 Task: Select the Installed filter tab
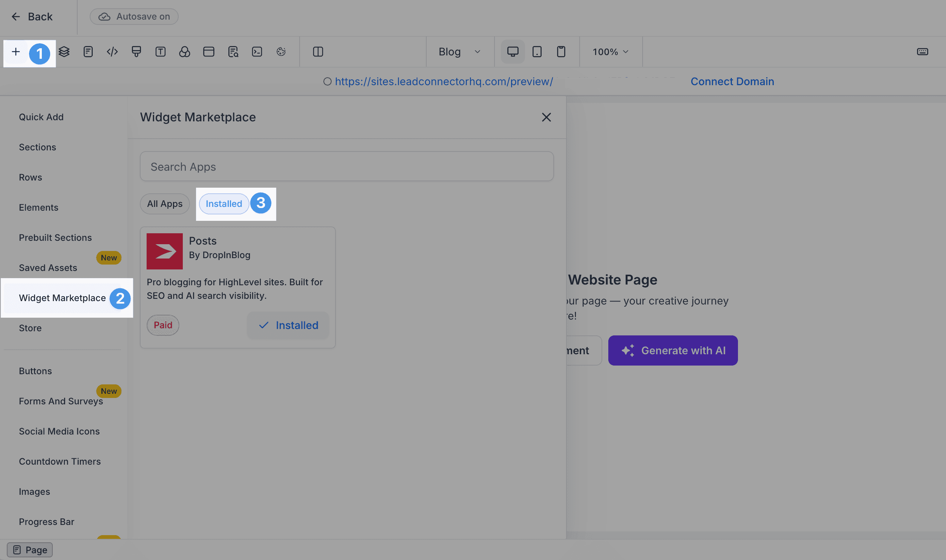(224, 204)
